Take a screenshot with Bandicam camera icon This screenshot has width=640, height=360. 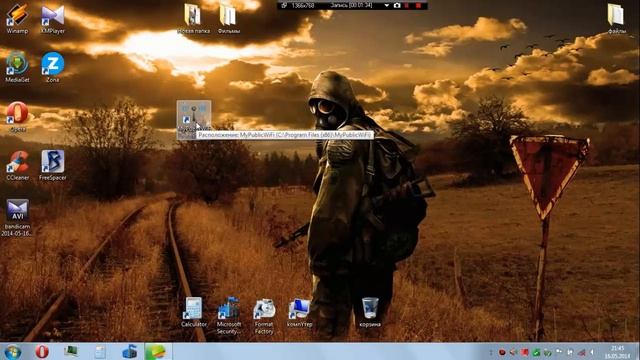[397, 5]
